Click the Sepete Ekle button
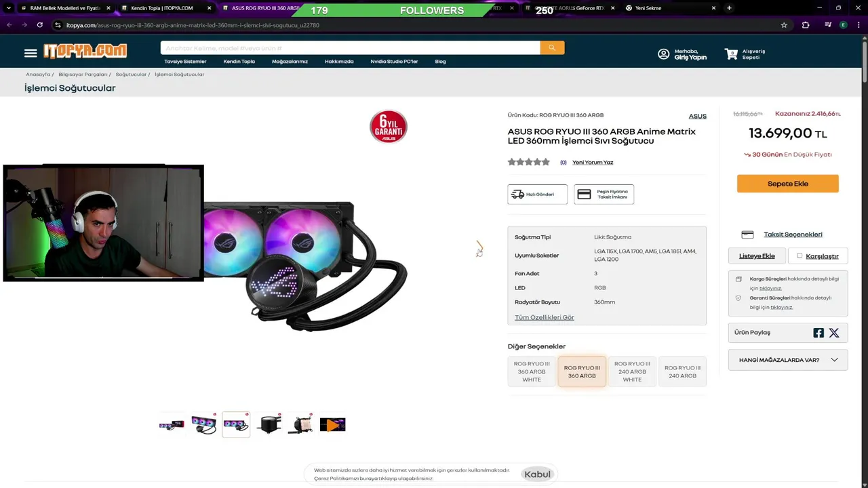The width and height of the screenshot is (868, 488). click(x=788, y=184)
